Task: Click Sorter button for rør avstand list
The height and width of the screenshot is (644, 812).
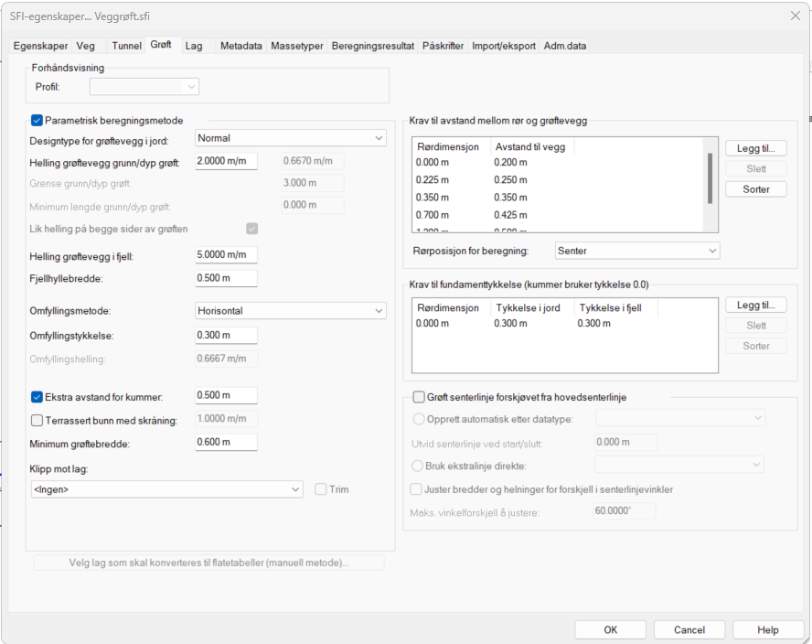Action: [755, 189]
